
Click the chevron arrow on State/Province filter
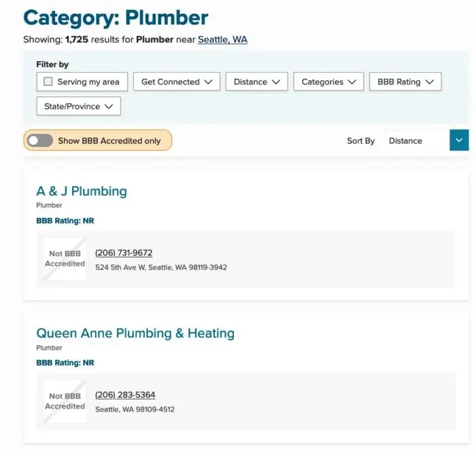coord(109,107)
